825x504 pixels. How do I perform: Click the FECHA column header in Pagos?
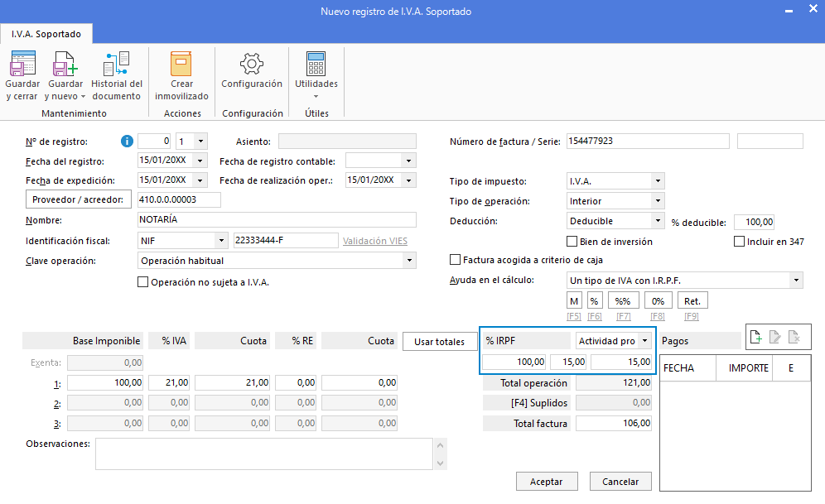pos(687,368)
